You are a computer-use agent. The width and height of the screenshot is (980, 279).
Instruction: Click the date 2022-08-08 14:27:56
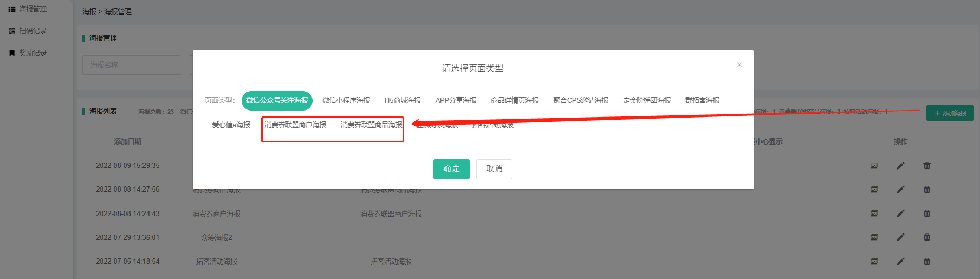click(128, 190)
